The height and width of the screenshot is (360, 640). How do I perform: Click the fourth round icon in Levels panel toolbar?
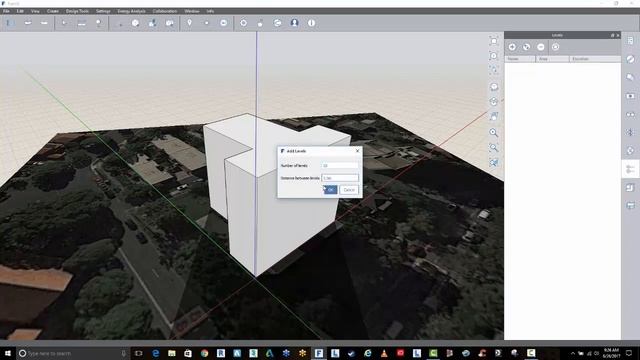[556, 47]
